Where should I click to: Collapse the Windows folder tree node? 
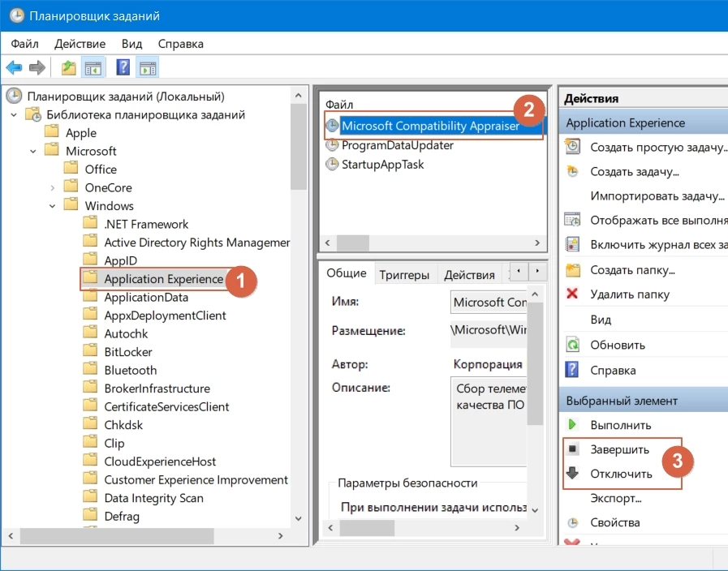coord(53,206)
